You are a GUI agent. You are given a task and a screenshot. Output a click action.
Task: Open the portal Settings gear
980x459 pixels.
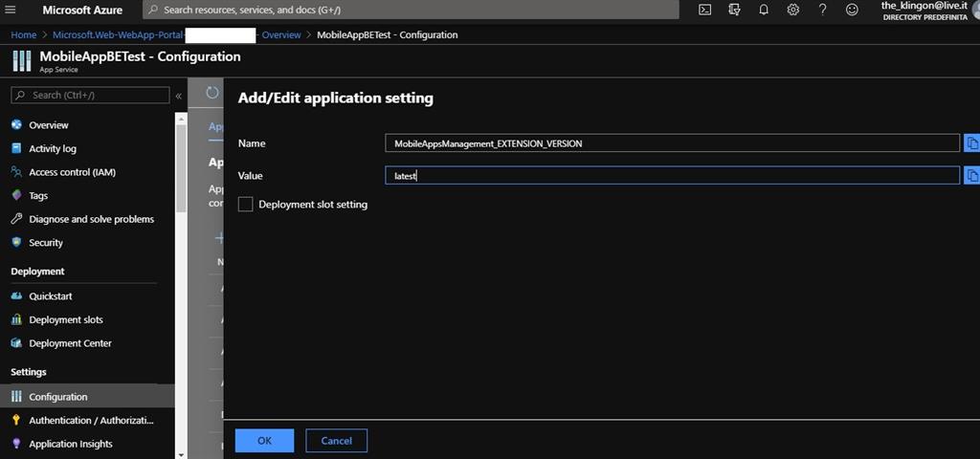pyautogui.click(x=793, y=10)
